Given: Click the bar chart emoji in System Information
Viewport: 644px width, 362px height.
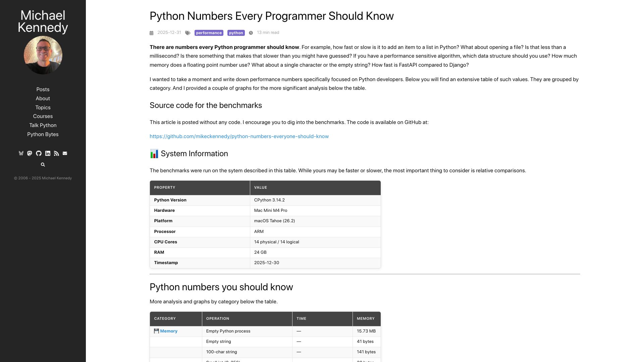Looking at the screenshot, I should coord(154,154).
